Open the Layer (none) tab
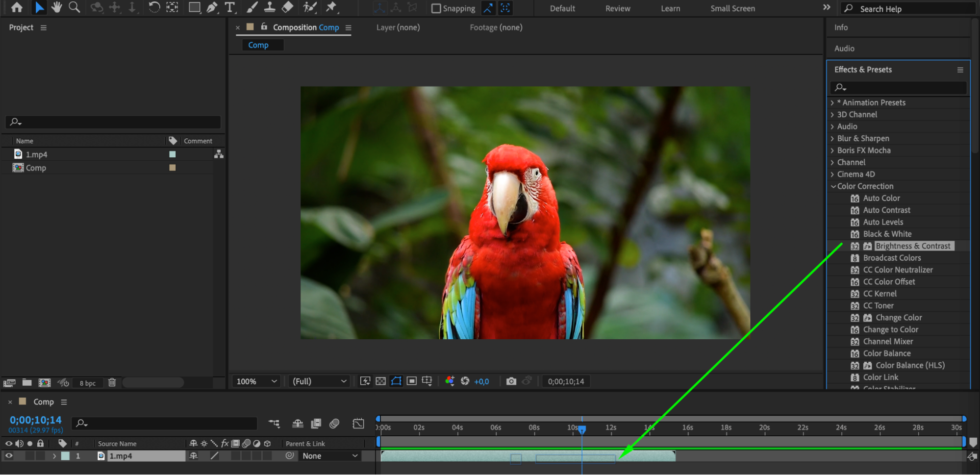Screen dimensions: 980x475 (398, 27)
